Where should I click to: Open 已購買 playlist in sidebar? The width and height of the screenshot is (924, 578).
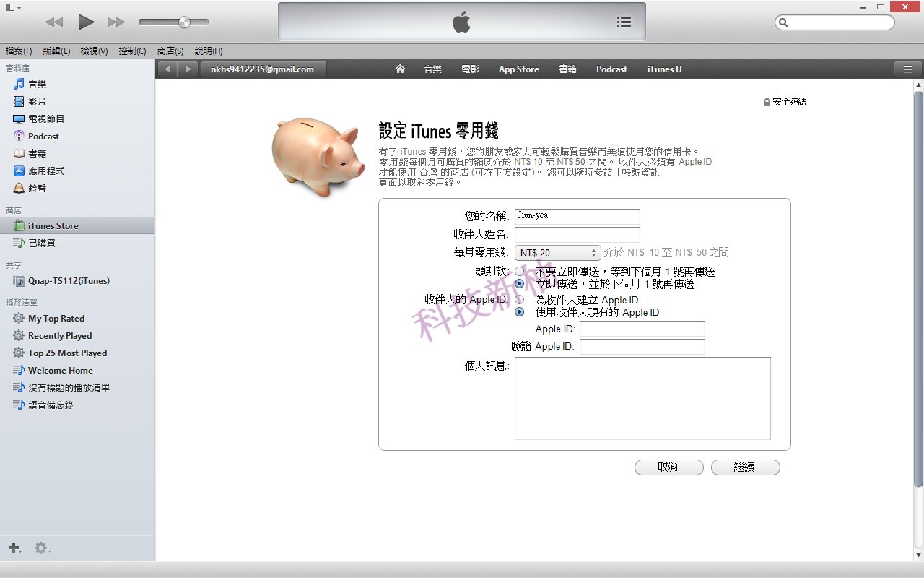coord(77,243)
